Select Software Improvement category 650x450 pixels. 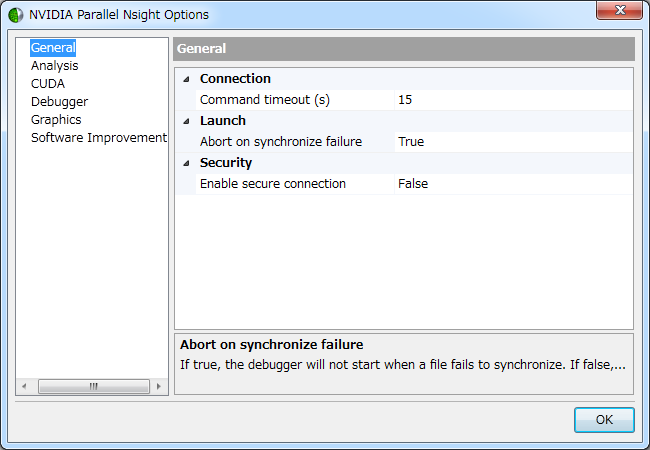pyautogui.click(x=98, y=137)
